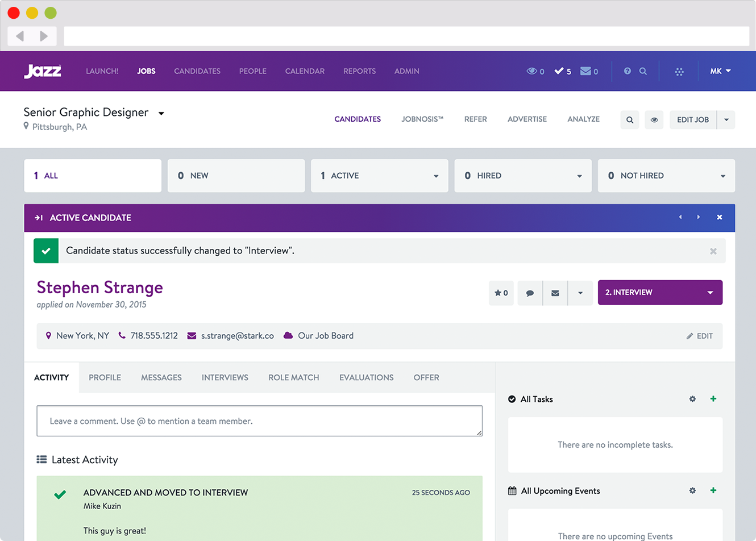Open the Analyze tab

(583, 119)
